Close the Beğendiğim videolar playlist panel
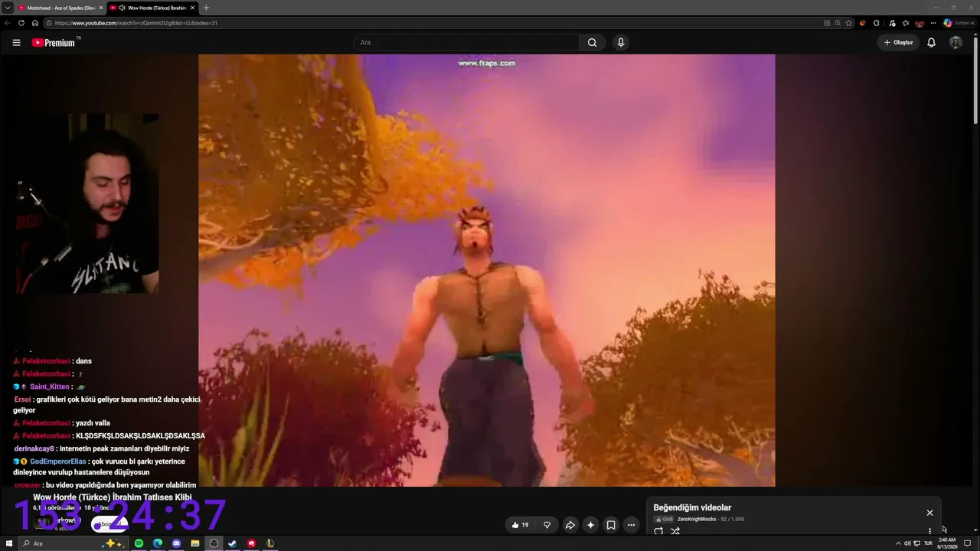The height and width of the screenshot is (551, 980). [929, 513]
